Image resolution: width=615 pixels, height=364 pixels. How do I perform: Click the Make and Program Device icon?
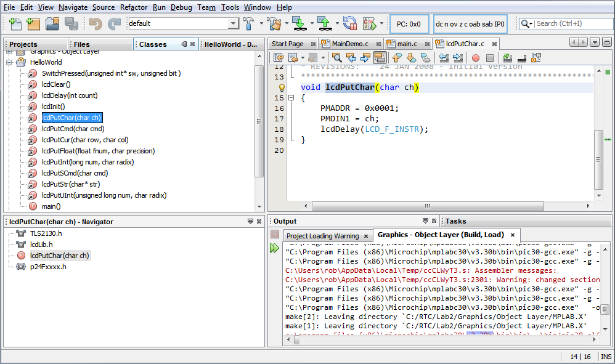(299, 24)
